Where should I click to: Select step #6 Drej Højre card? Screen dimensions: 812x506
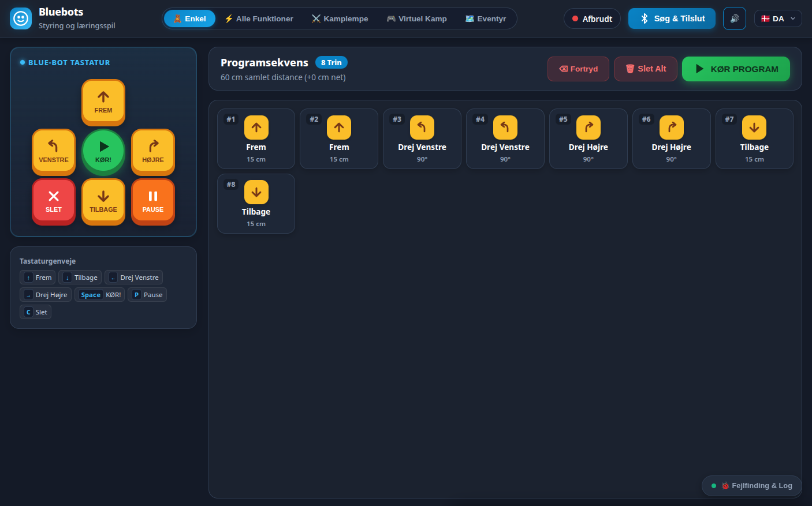(672, 138)
